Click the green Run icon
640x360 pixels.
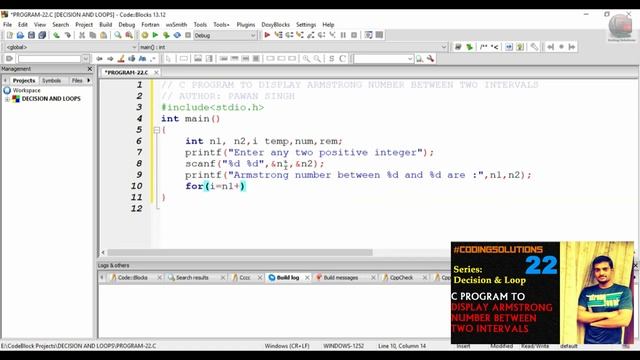155,36
